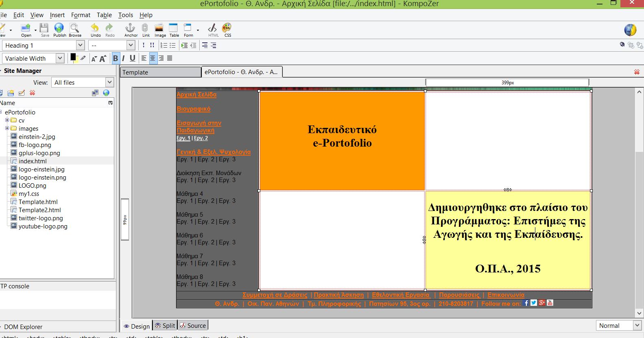
Task: Apply numbered list formatting
Action: 164,45
